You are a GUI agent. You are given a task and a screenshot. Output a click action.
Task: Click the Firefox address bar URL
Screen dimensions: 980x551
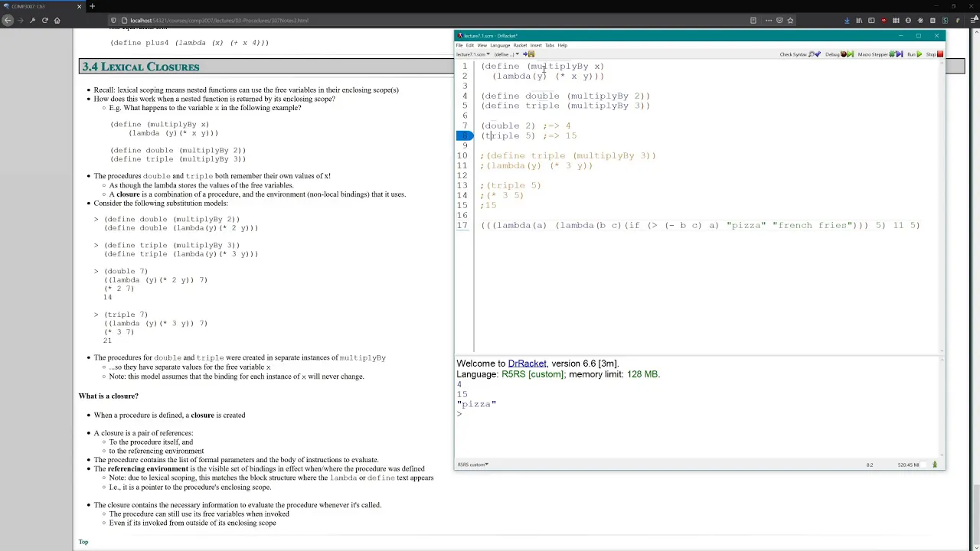(x=219, y=21)
